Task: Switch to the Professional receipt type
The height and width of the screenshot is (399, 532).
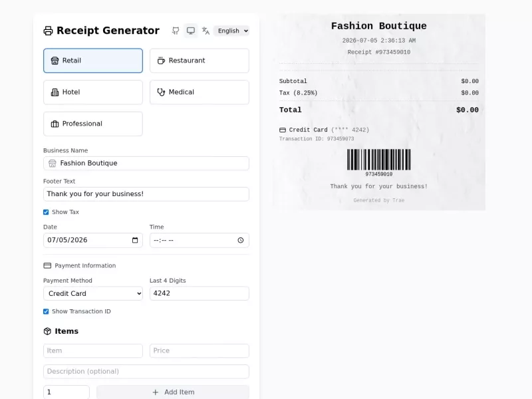Action: [93, 124]
